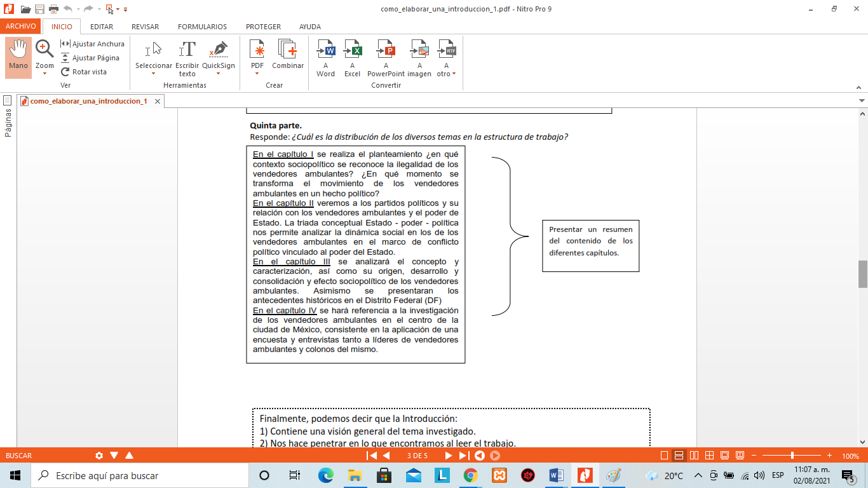This screenshot has width=868, height=488.
Task: Expand the QuickSign dropdown arrow
Action: [x=219, y=74]
